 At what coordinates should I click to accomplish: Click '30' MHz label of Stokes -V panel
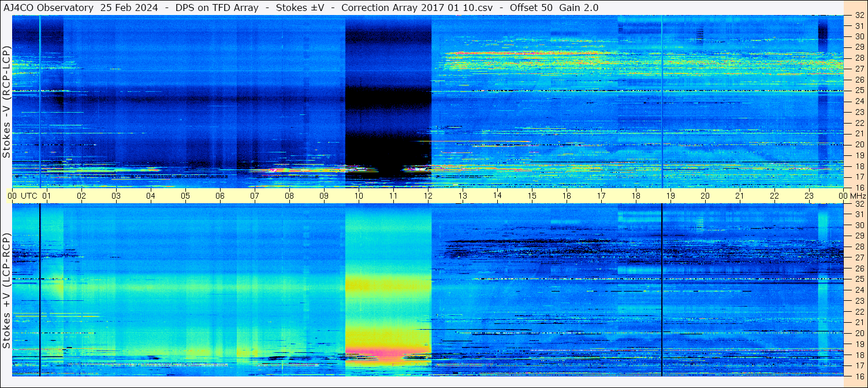pyautogui.click(x=859, y=36)
